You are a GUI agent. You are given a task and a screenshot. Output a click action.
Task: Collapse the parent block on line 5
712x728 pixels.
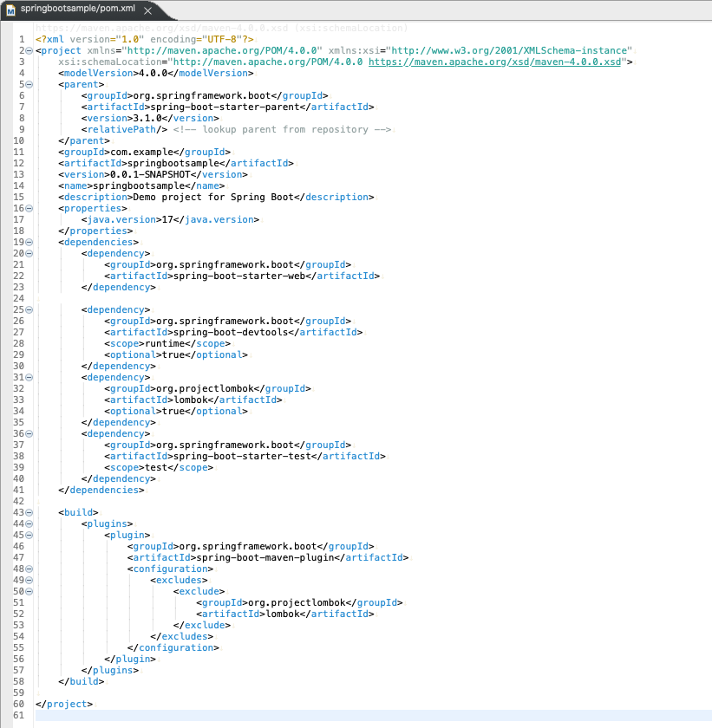click(30, 85)
